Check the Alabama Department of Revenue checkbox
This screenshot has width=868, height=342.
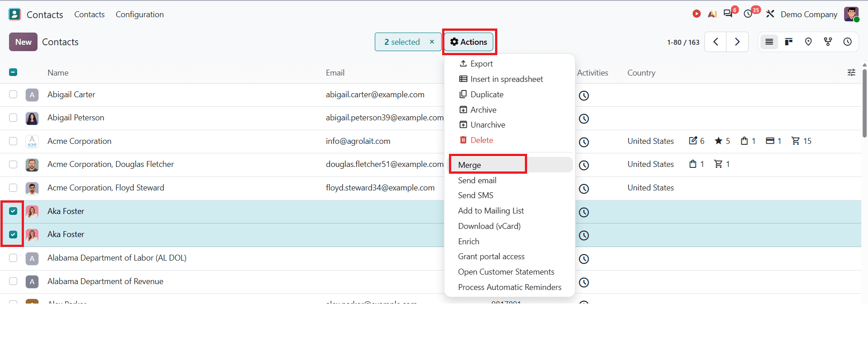(x=13, y=281)
